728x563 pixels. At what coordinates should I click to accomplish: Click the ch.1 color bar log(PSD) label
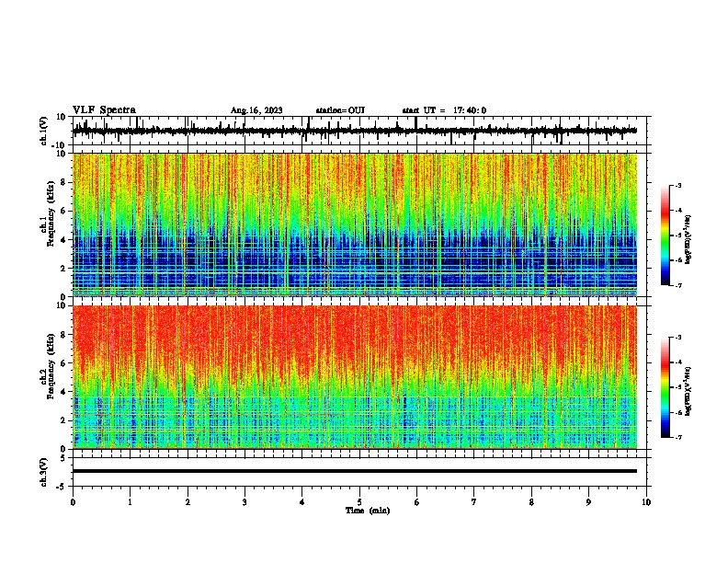point(688,239)
